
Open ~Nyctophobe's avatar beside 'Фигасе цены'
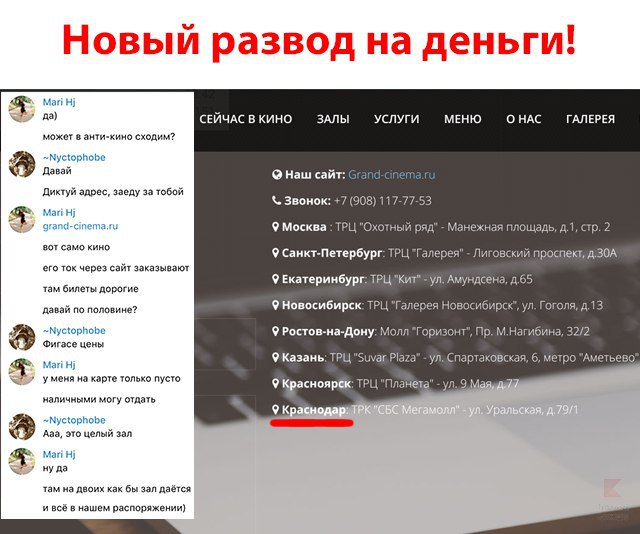pos(22,337)
